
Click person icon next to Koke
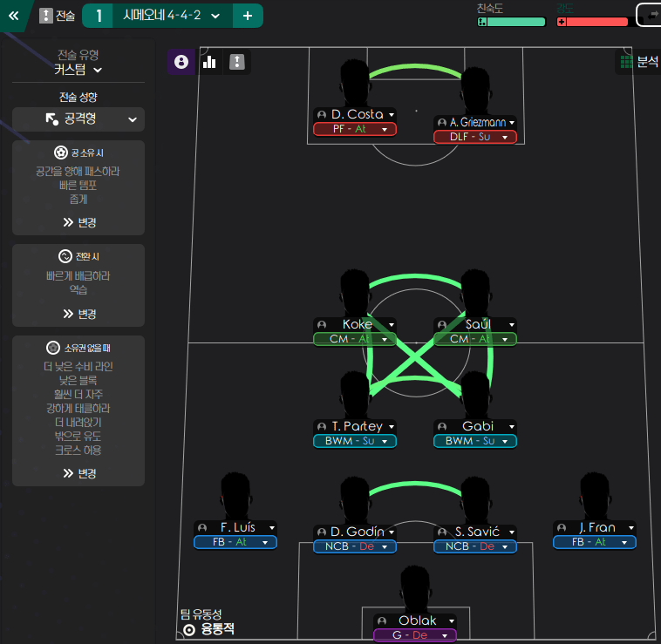point(322,325)
